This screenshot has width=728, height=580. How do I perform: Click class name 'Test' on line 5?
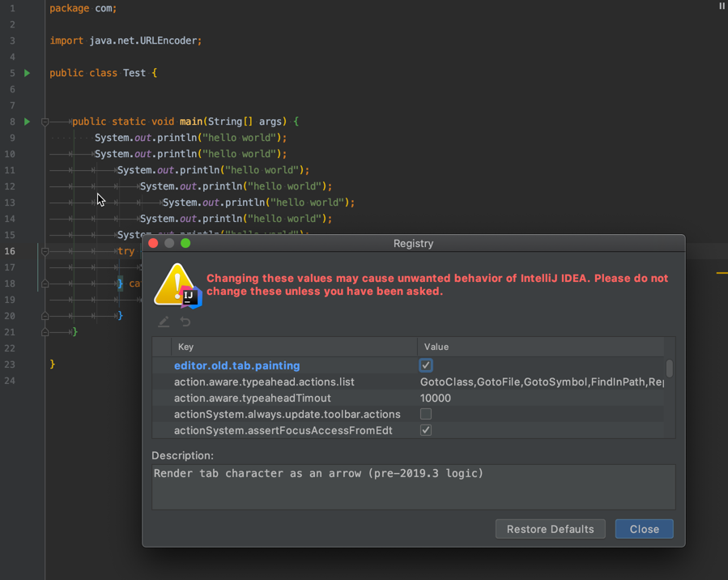pyautogui.click(x=134, y=73)
